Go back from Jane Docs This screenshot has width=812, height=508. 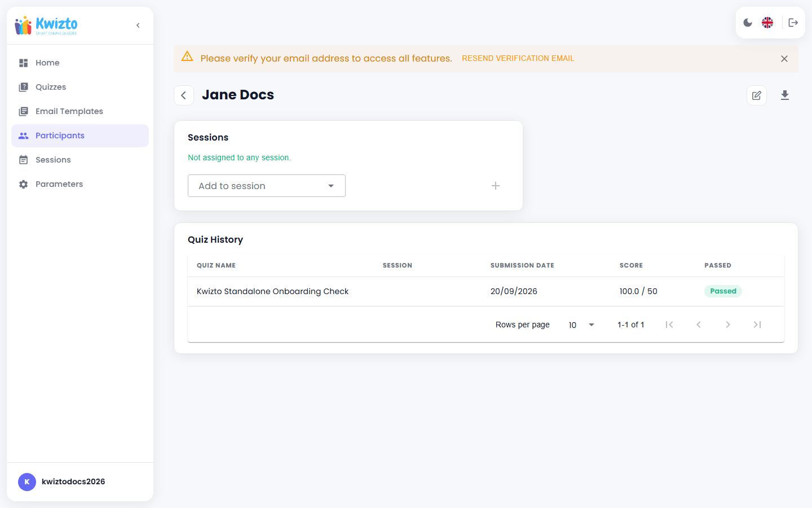pyautogui.click(x=184, y=95)
